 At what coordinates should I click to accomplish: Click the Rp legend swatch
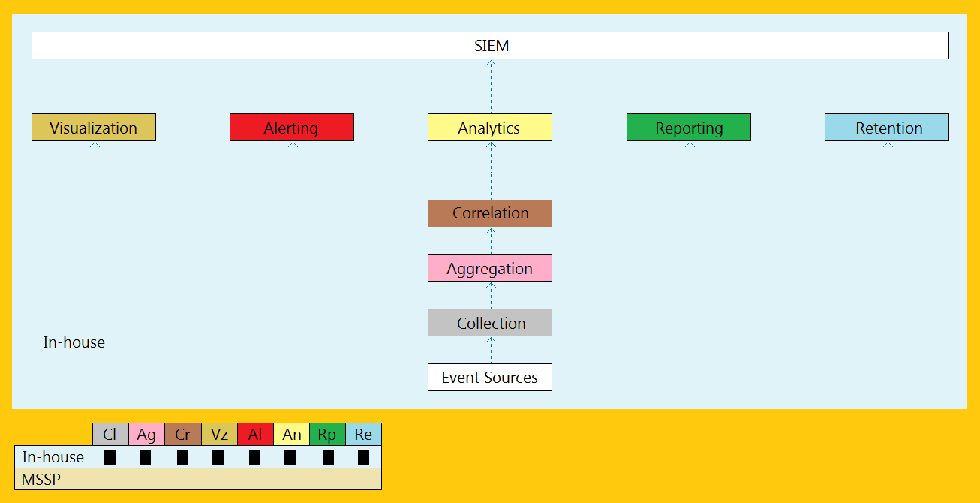(327, 434)
